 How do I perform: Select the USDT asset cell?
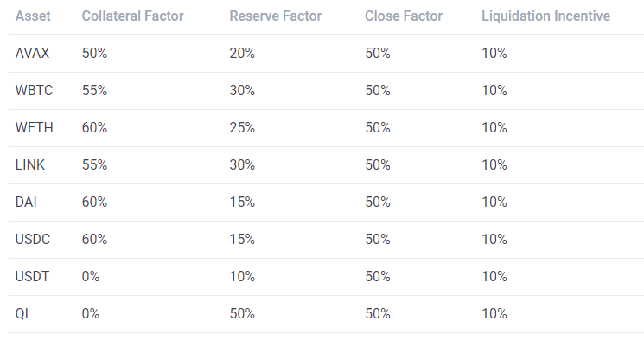(x=32, y=276)
